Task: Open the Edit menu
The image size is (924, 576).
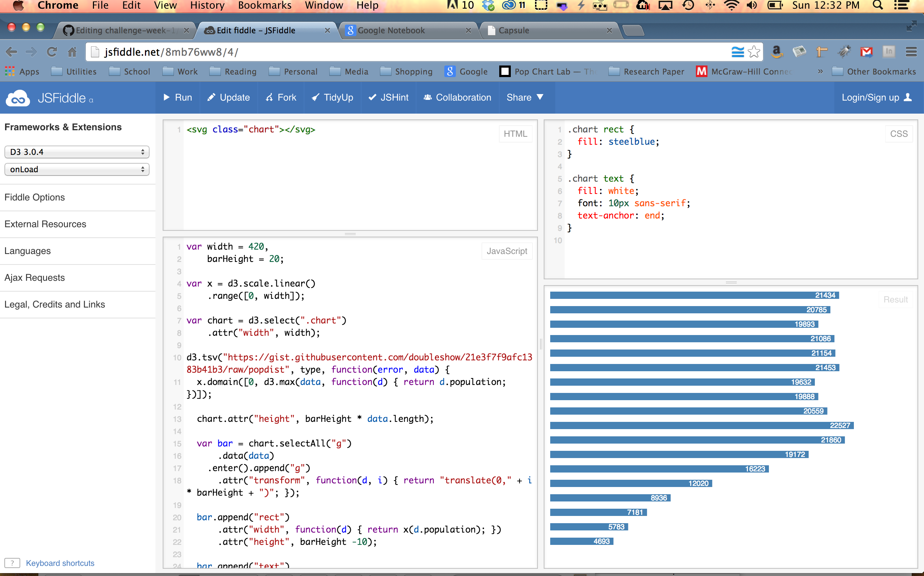Action: (131, 5)
